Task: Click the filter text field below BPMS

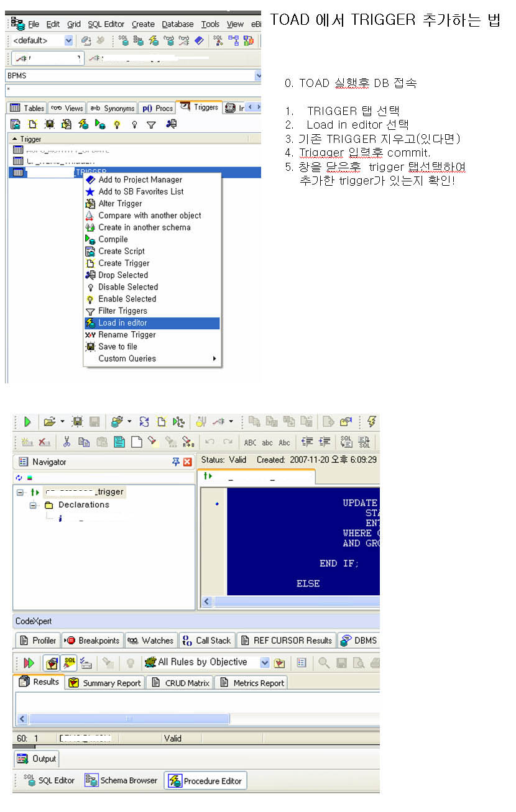Action: coord(134,90)
